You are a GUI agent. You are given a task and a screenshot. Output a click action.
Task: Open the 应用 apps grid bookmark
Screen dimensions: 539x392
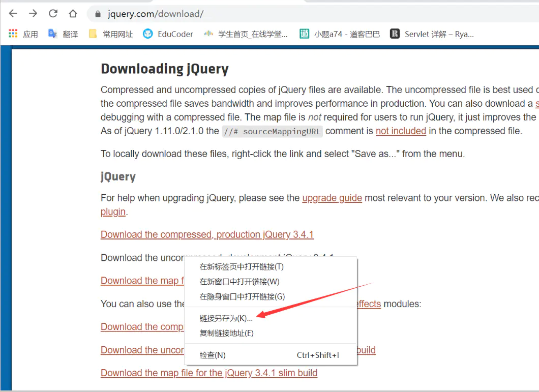tap(23, 34)
